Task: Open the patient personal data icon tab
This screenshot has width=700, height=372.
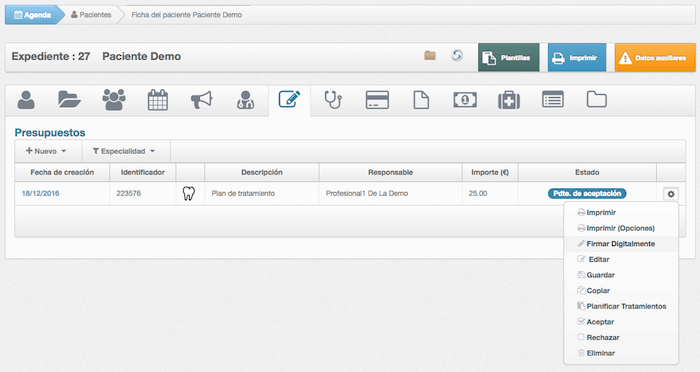Action: [26, 100]
